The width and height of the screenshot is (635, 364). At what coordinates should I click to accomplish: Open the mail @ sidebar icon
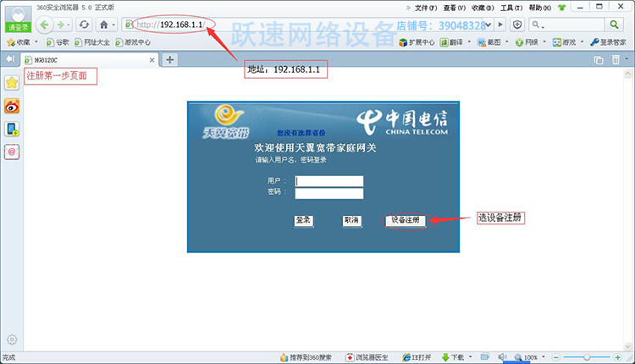12,152
